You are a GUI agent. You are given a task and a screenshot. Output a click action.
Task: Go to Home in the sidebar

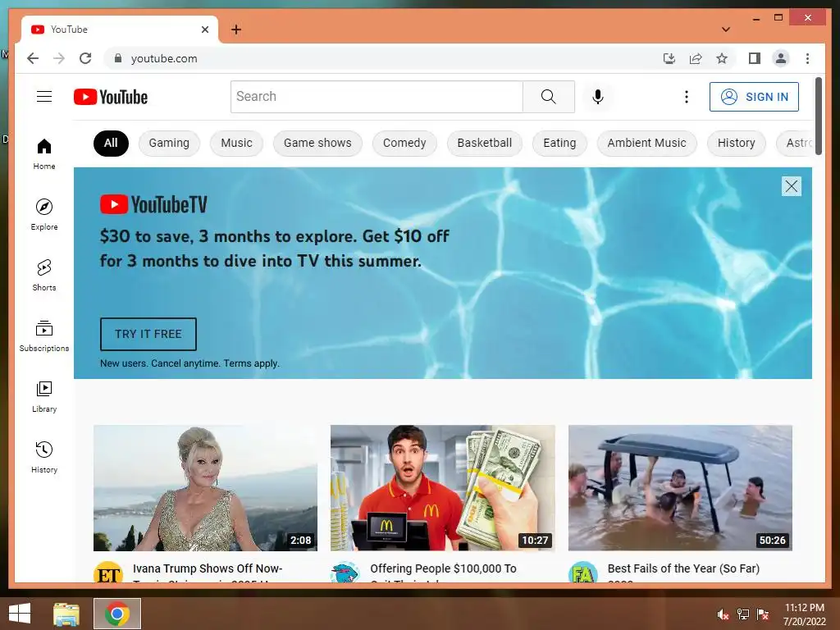(x=44, y=154)
